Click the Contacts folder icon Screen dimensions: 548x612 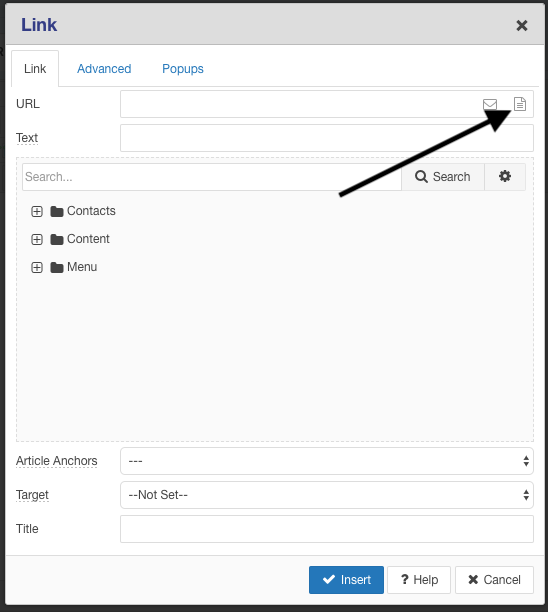57,212
